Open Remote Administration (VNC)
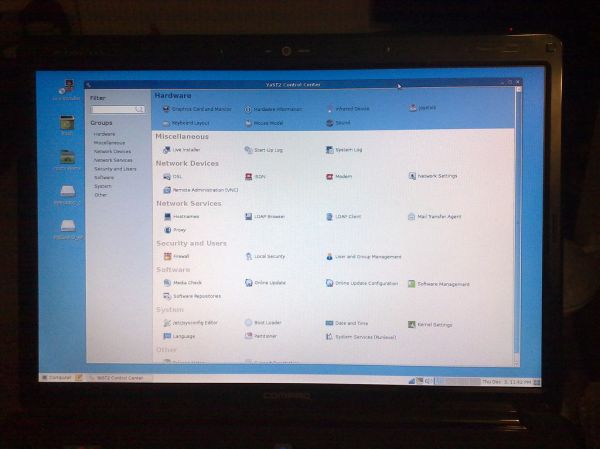The image size is (600, 449). (201, 190)
